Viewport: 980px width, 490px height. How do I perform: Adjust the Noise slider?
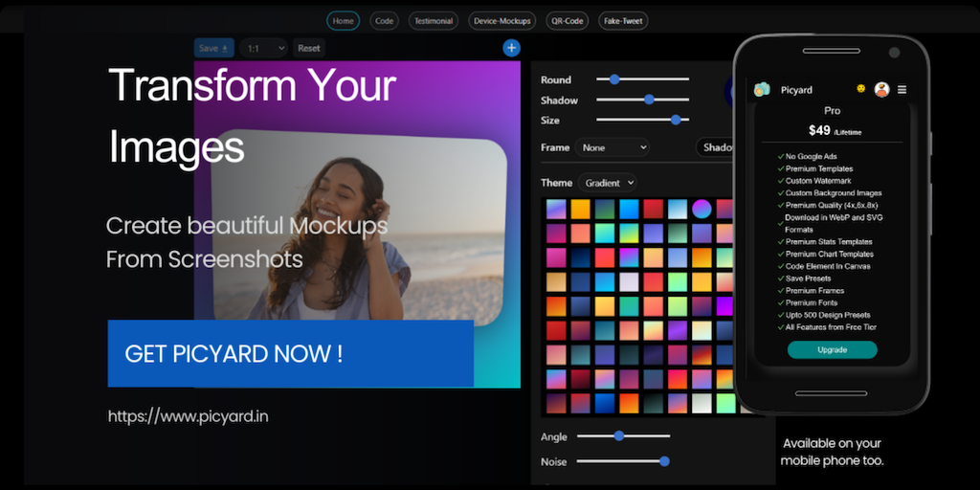point(623,461)
